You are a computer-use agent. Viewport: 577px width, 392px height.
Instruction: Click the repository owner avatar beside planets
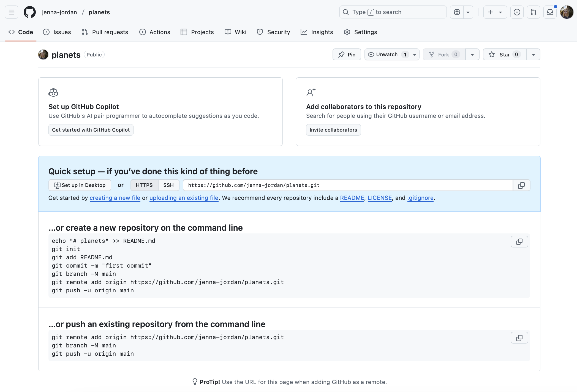(x=43, y=55)
